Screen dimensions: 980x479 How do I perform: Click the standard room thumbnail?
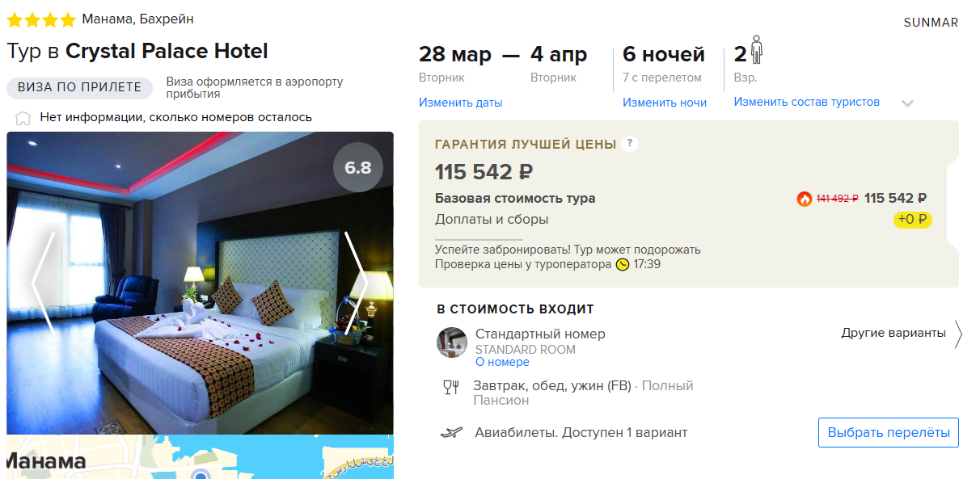(452, 342)
